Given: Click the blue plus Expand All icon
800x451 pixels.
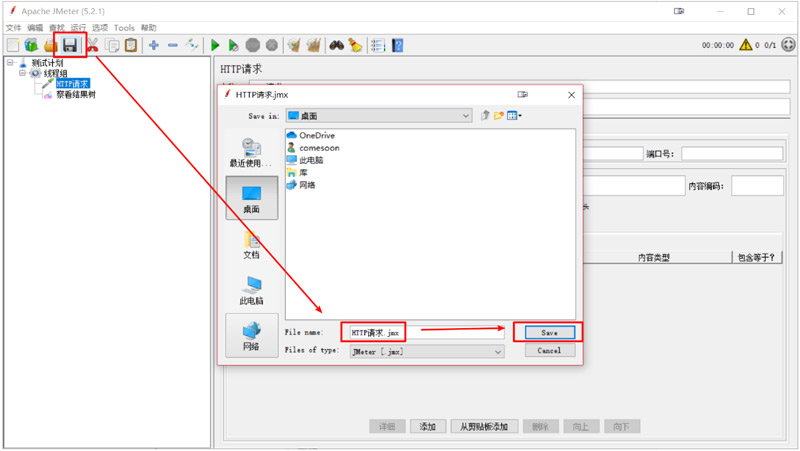Looking at the screenshot, I should [x=154, y=45].
